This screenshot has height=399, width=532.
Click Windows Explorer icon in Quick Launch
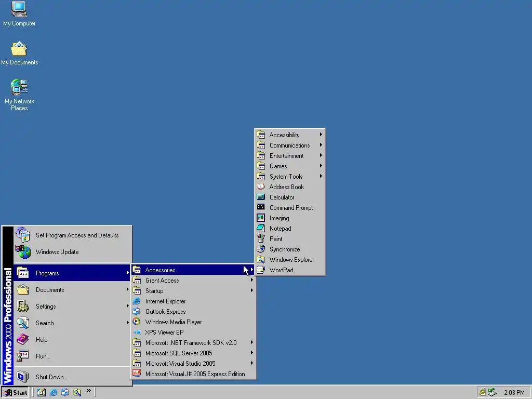tap(77, 393)
